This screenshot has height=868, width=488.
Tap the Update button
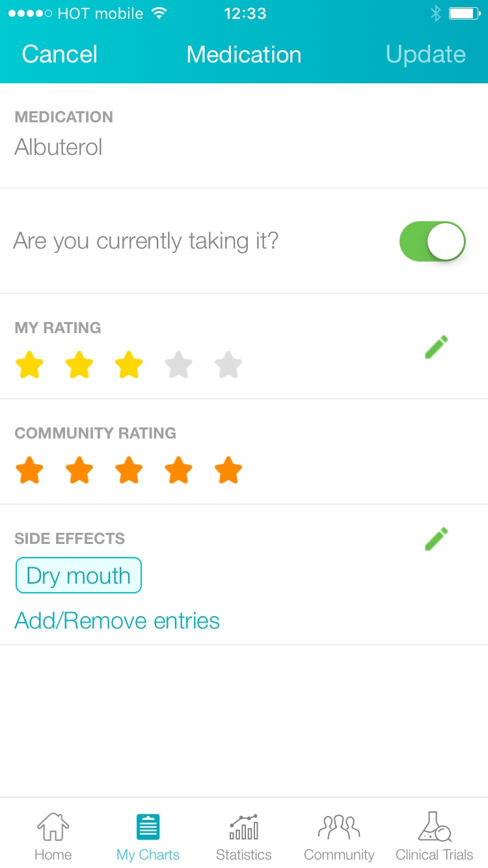point(426,55)
